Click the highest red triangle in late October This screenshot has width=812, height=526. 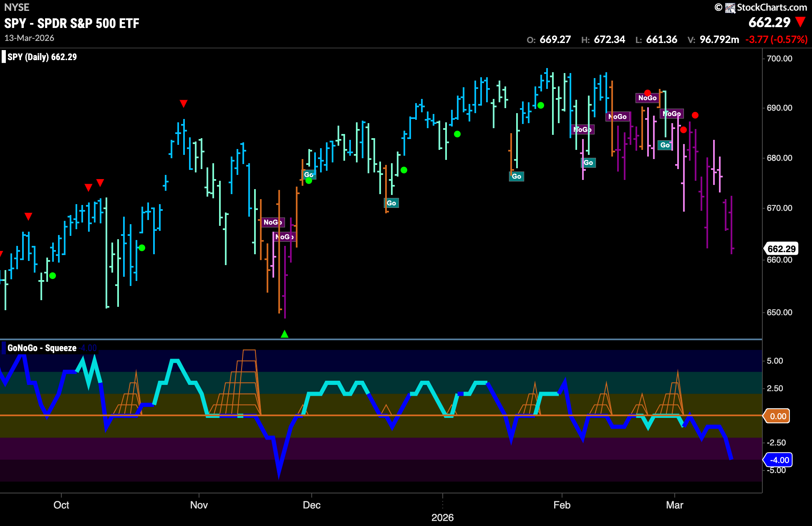[x=184, y=104]
